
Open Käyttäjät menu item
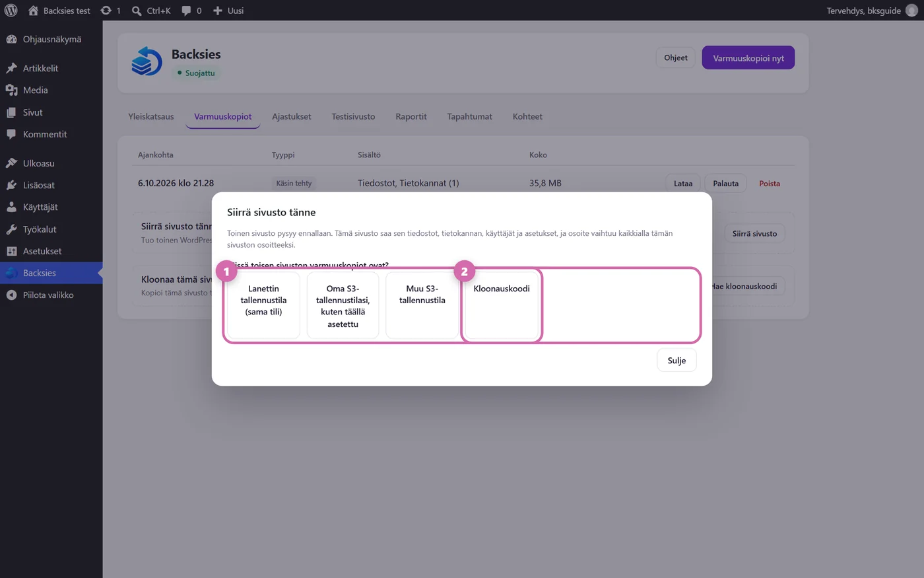tap(51, 207)
